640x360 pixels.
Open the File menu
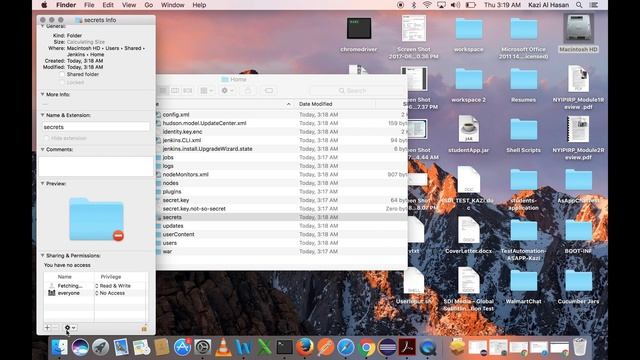click(x=89, y=5)
